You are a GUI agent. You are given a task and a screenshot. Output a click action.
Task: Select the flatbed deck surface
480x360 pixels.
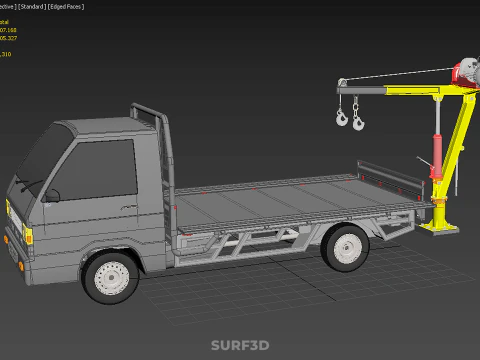point(293,203)
